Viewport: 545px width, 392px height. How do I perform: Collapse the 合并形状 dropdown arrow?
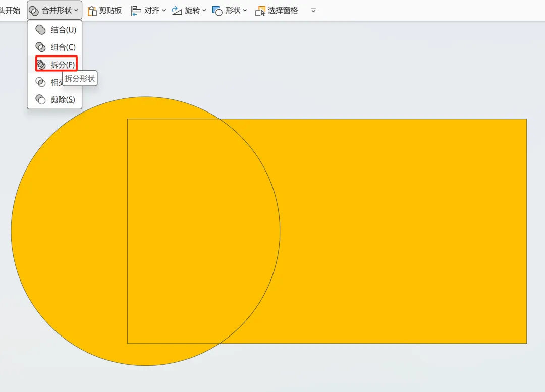point(76,11)
